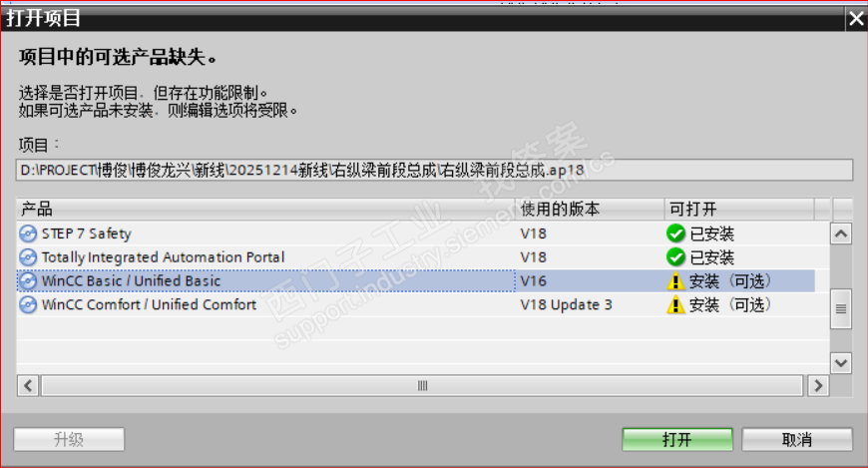This screenshot has width=868, height=468.
Task: Click the horizontal scrollbar right arrow
Action: click(x=818, y=385)
